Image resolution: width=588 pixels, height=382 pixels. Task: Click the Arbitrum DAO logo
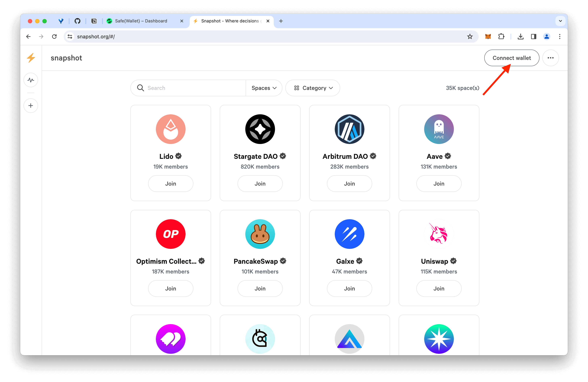pos(350,129)
